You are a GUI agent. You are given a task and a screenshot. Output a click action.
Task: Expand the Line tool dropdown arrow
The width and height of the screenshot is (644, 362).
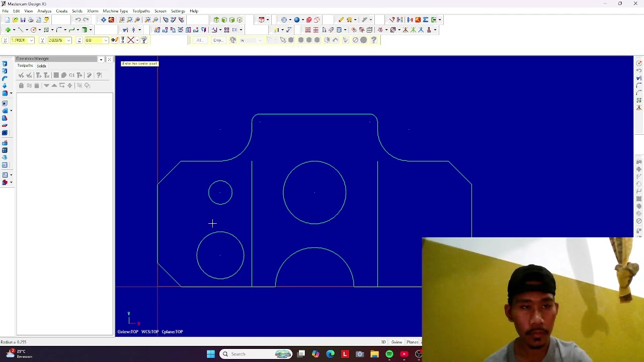tap(27, 30)
